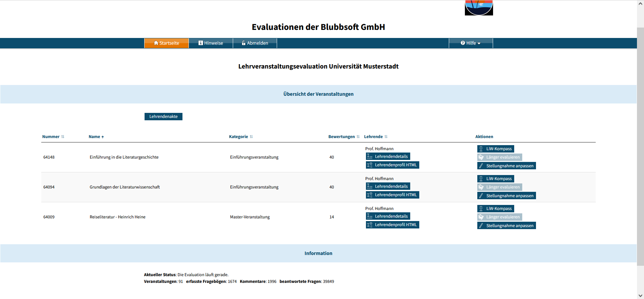The height and width of the screenshot is (299, 644).
Task: Open Lehrendendetails for Reiseliteratur - Heinrich Heine
Action: click(388, 216)
